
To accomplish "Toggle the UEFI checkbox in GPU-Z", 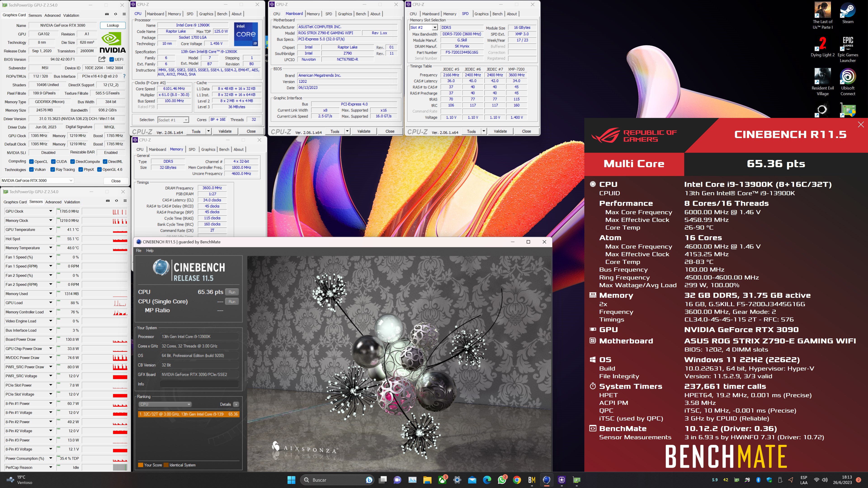I will point(112,60).
